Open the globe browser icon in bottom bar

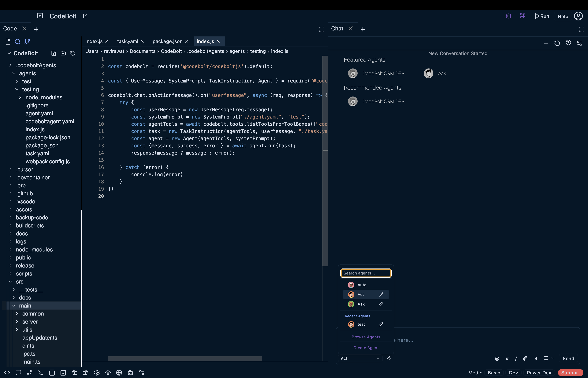(x=119, y=373)
